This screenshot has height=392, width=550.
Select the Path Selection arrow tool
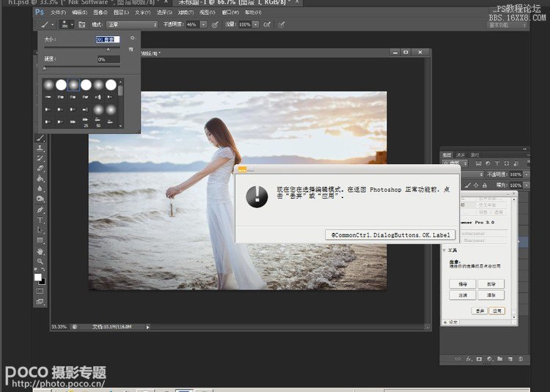click(x=40, y=230)
